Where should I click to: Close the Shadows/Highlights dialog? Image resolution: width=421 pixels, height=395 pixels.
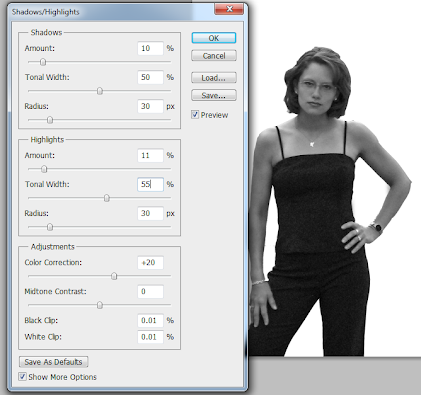point(229,9)
